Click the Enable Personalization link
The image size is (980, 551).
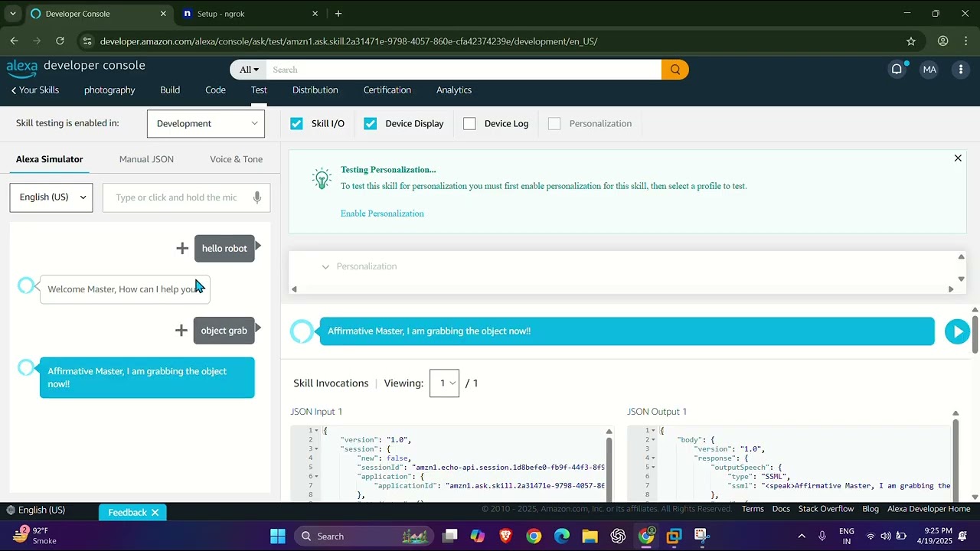click(382, 214)
